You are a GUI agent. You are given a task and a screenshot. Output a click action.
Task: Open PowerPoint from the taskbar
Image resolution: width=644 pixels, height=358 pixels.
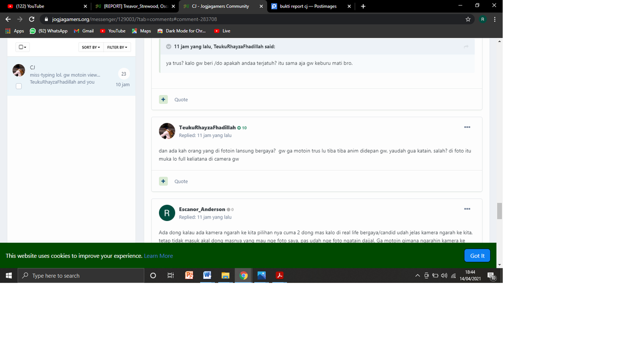point(189,275)
